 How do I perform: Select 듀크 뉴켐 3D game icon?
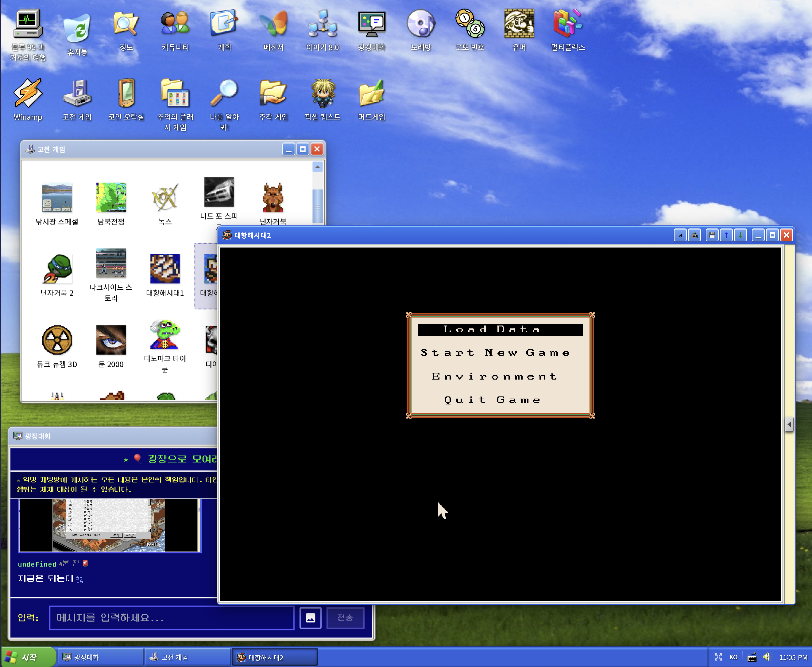tap(57, 347)
